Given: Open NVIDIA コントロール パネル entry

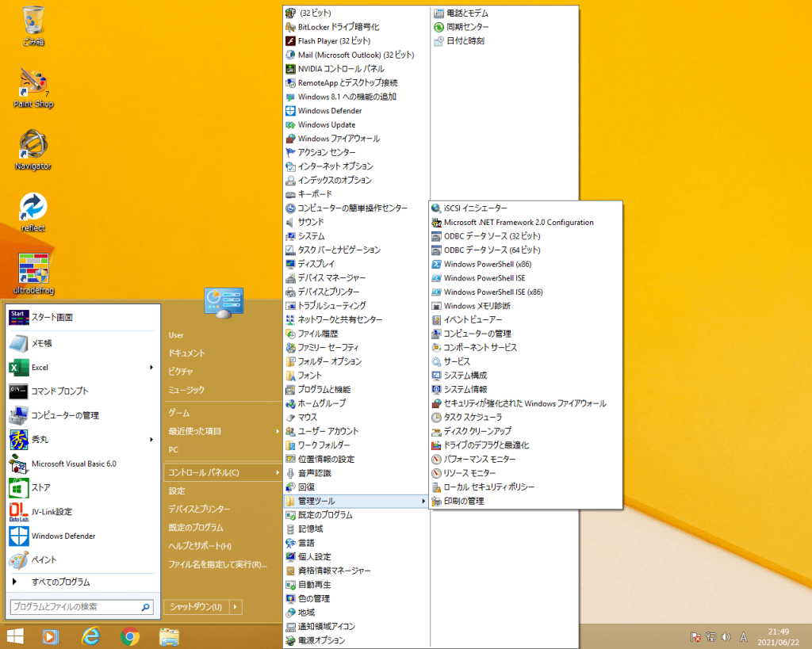Looking at the screenshot, I should 356,69.
